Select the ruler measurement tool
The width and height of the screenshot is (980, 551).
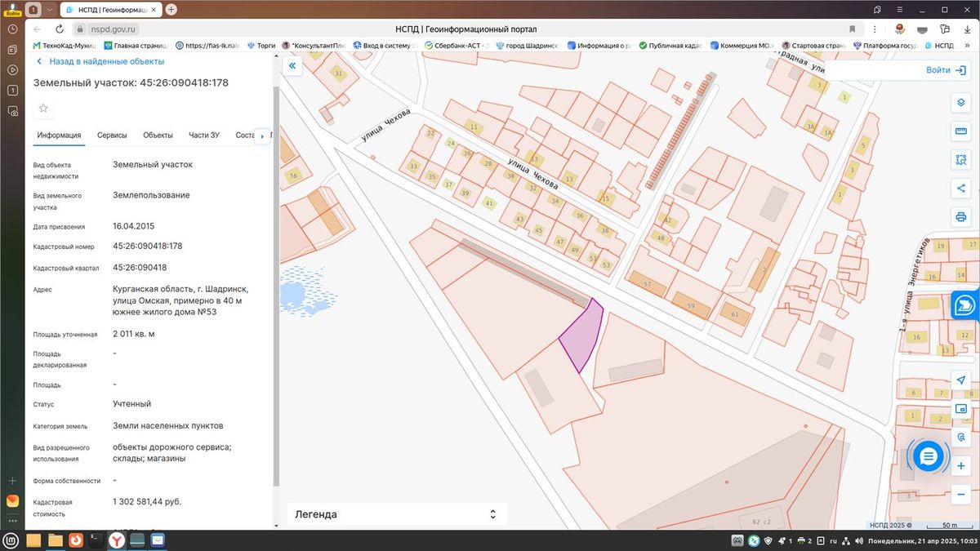point(960,131)
